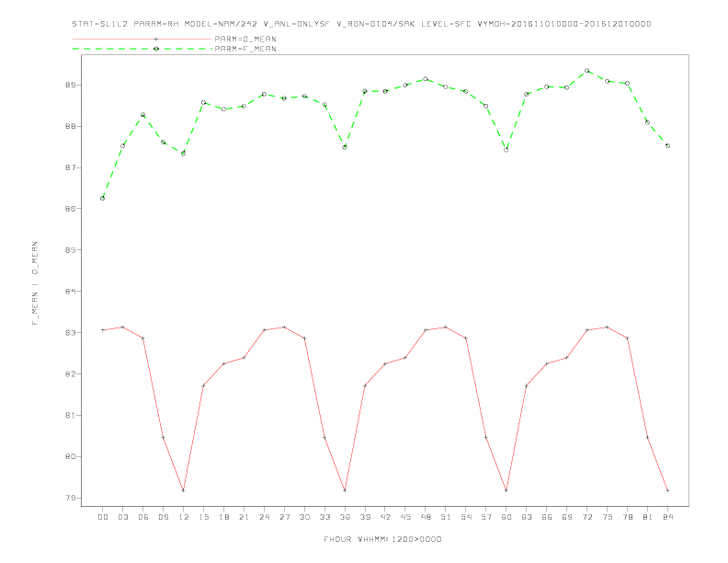Click x-axis forecast hour label 03
The image size is (728, 563).
pos(122,517)
